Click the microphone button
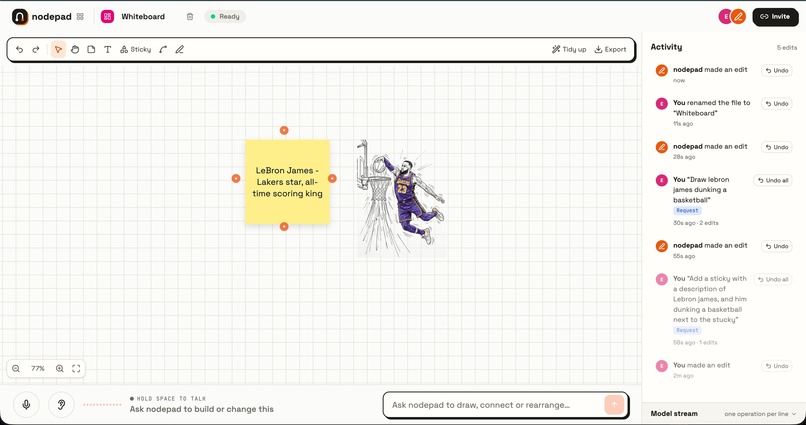This screenshot has height=425, width=806. (x=26, y=404)
